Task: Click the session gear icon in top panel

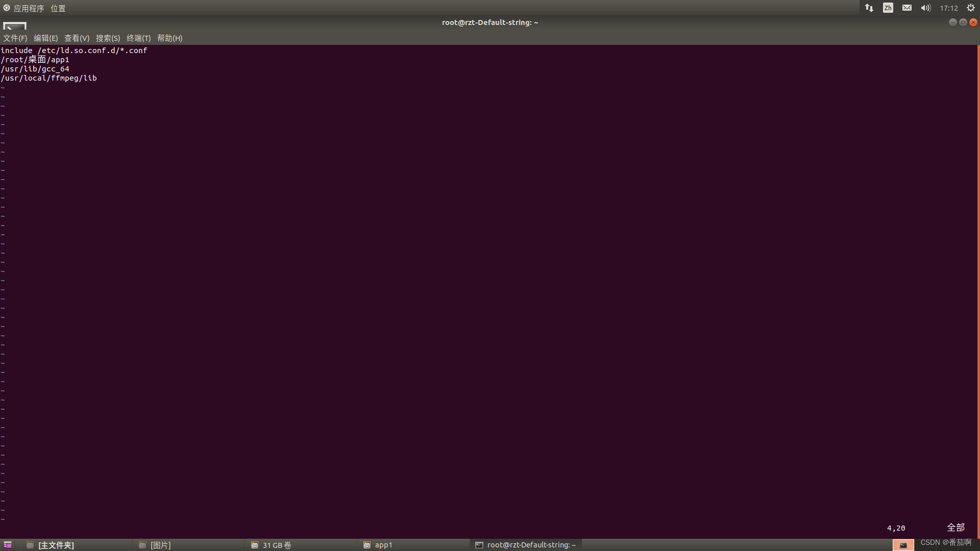Action: [970, 8]
